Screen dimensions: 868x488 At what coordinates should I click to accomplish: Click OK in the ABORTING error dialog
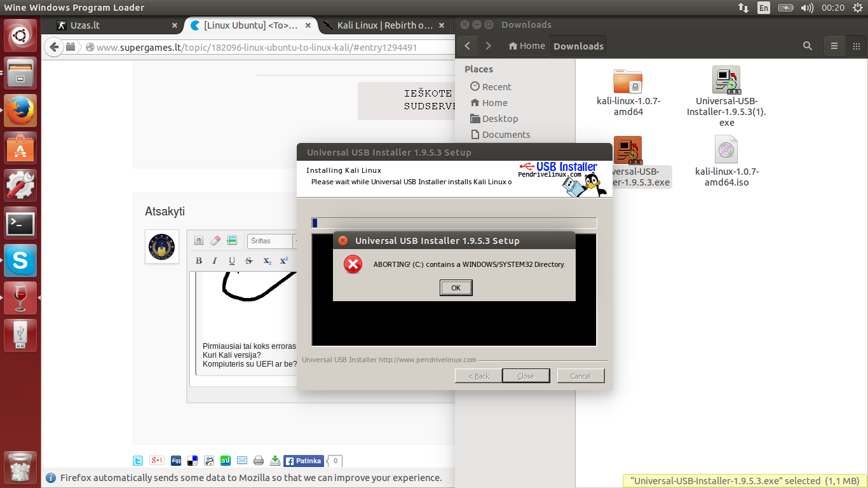tap(456, 288)
